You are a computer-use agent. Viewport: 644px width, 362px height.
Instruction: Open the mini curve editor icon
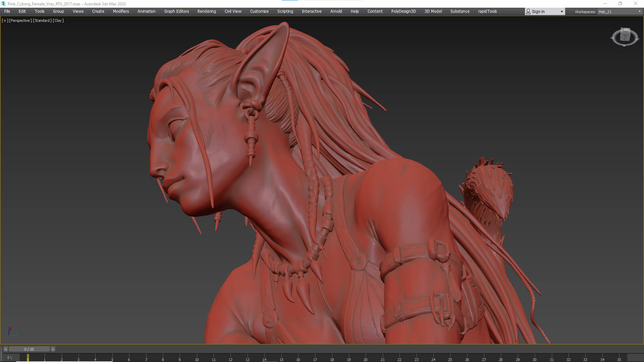click(x=10, y=358)
